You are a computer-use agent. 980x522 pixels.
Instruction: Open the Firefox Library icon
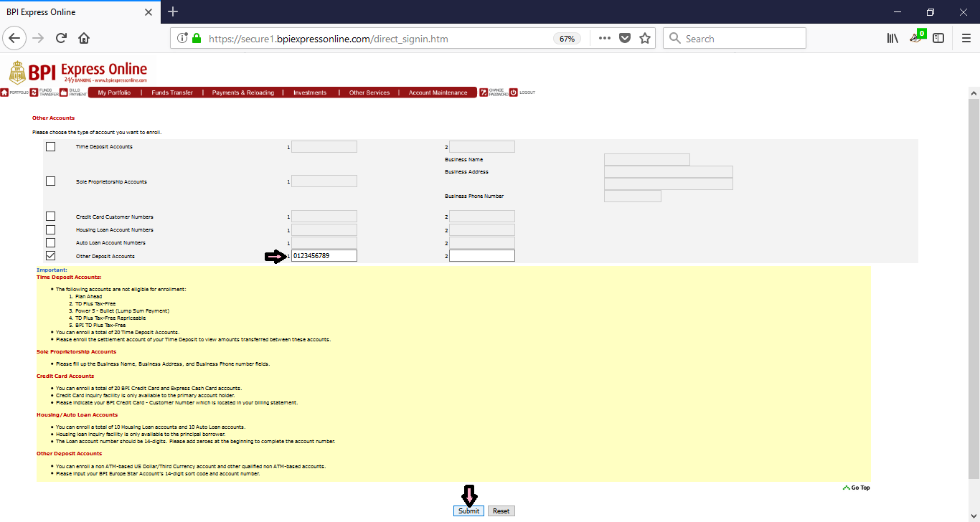tap(892, 38)
